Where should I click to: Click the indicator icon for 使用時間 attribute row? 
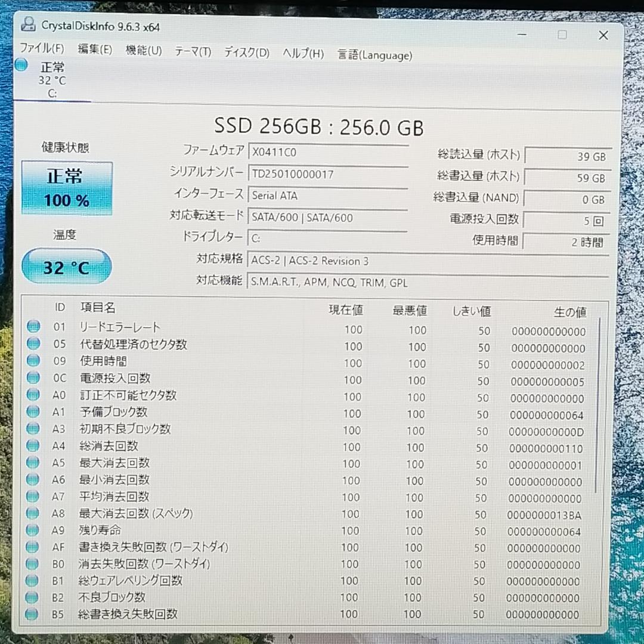pos(33,360)
